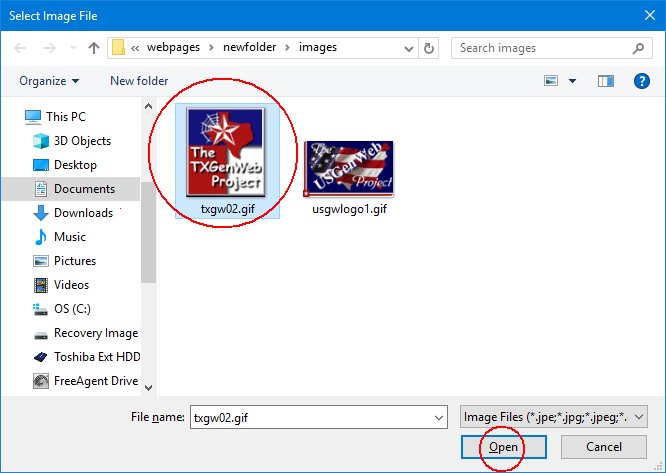Open Recovery Image drive

point(96,333)
